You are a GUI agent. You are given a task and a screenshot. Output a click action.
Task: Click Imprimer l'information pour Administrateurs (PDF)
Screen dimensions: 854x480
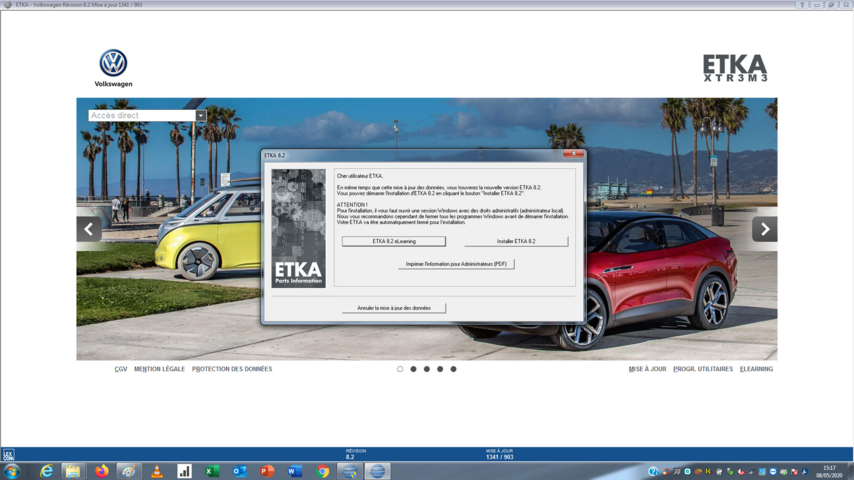[456, 264]
